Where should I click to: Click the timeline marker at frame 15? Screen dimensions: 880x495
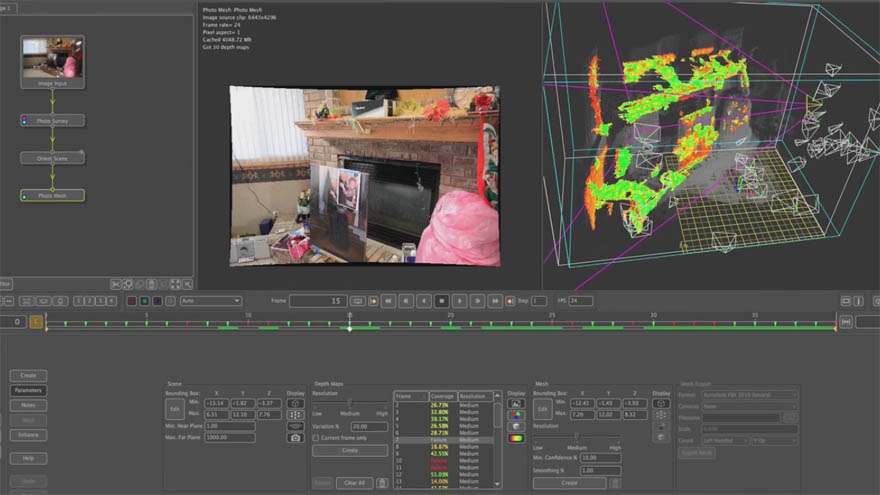[349, 328]
